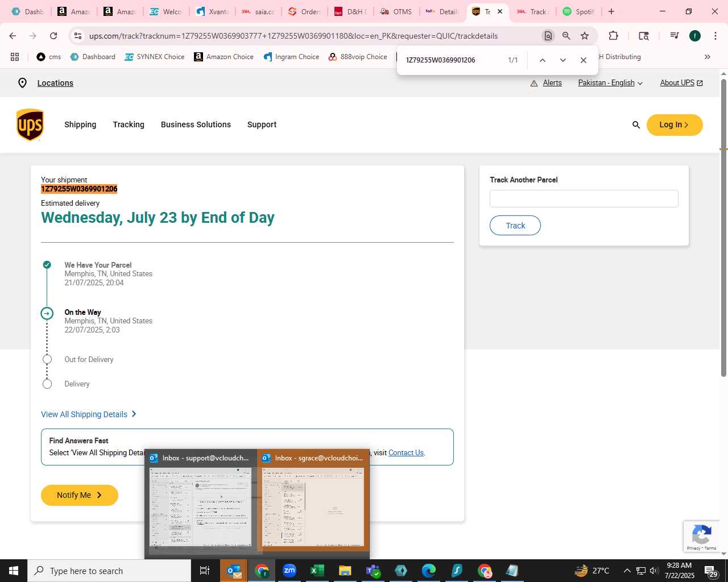
Task: Open Task View on the taskbar
Action: point(205,571)
